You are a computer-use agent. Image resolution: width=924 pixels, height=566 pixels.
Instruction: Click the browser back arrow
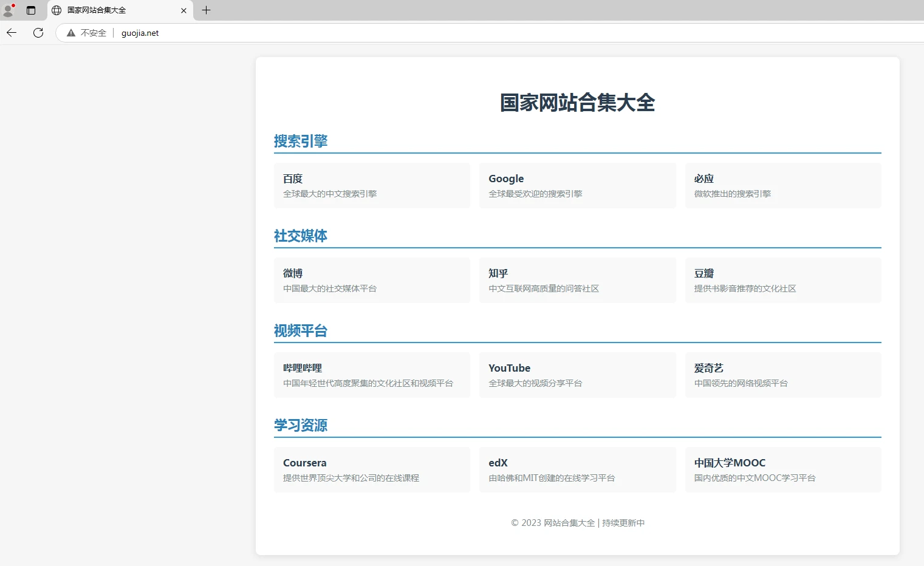pos(12,33)
